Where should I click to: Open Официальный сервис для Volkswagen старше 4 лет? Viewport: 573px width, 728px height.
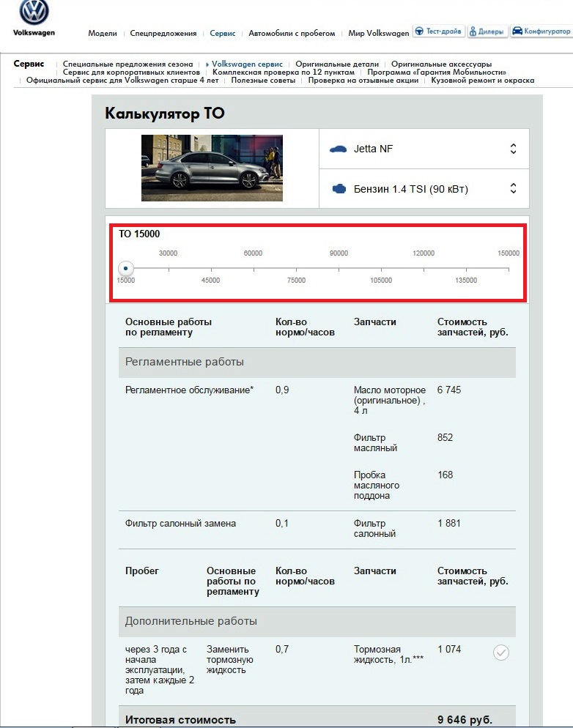coord(122,81)
